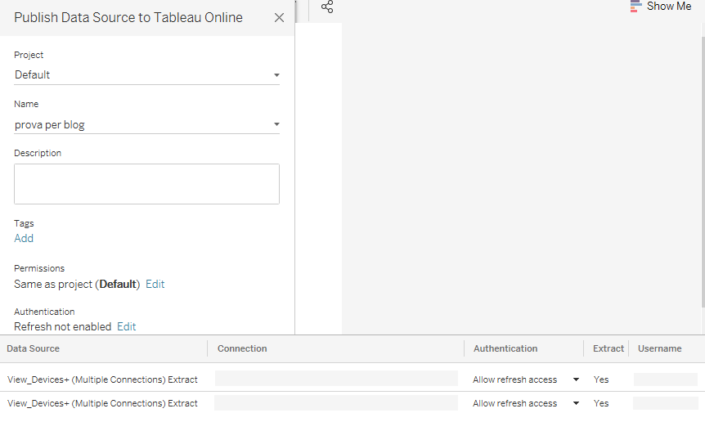Image resolution: width=705 pixels, height=422 pixels.
Task: Click the Data Source column header
Action: (34, 348)
